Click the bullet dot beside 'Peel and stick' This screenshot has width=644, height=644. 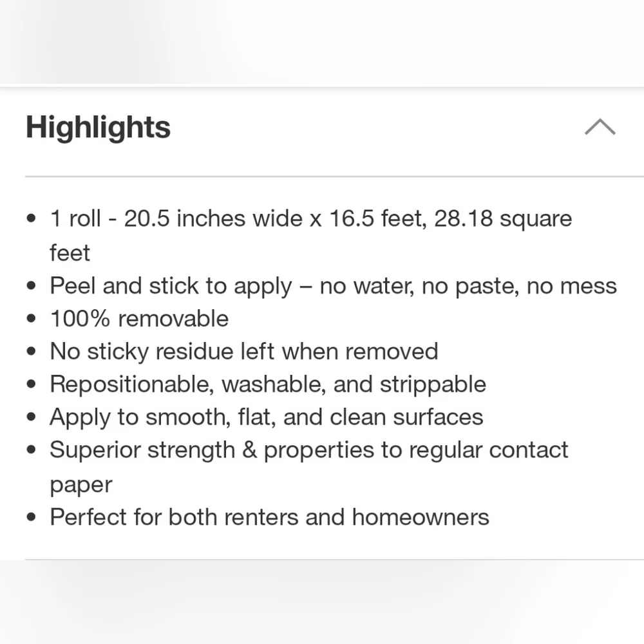click(31, 285)
